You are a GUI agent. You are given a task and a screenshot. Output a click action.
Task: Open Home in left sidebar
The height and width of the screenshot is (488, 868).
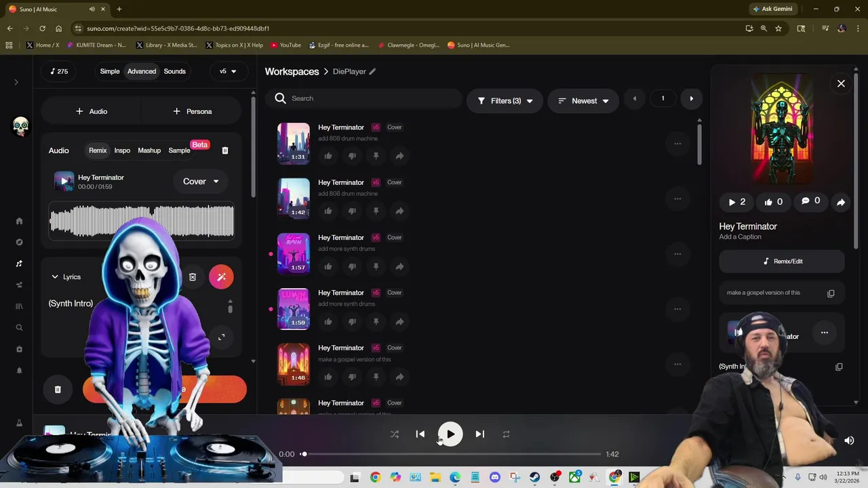click(19, 221)
